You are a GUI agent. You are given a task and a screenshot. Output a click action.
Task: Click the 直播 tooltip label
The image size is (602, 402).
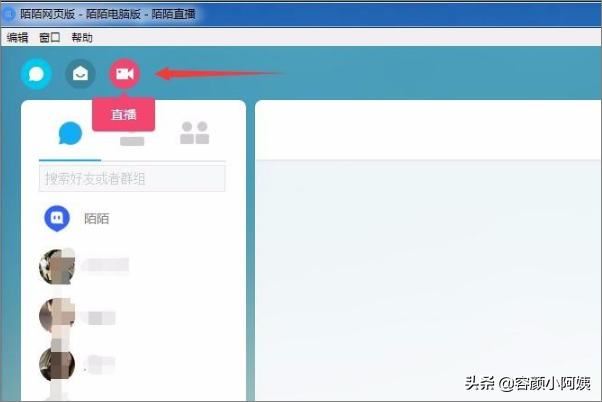click(124, 114)
